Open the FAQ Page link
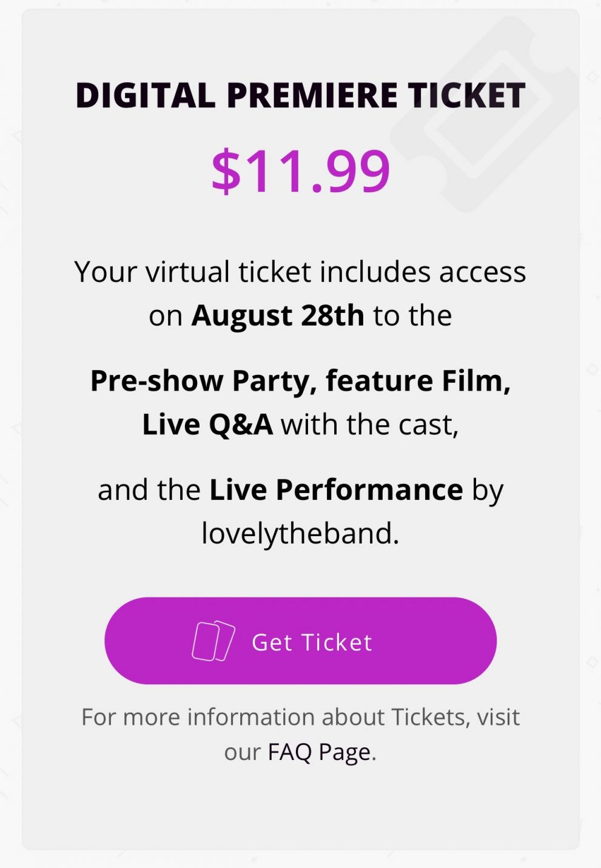Image resolution: width=601 pixels, height=868 pixels. pyautogui.click(x=320, y=752)
